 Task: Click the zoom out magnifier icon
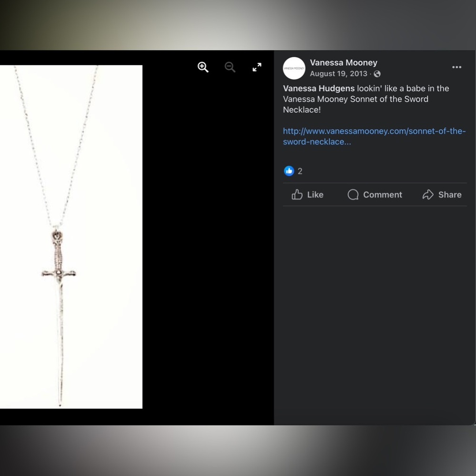tap(230, 67)
